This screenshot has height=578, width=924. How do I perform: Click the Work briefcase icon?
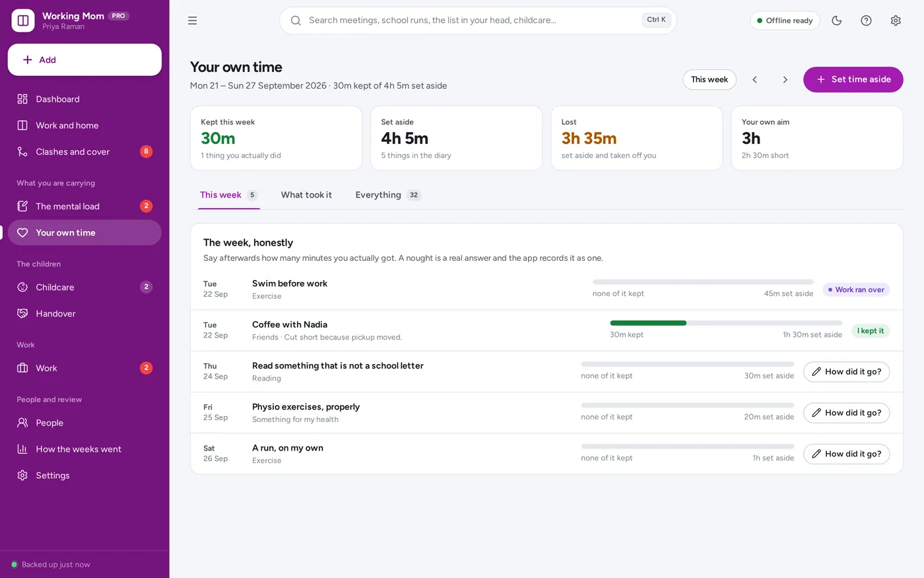click(x=22, y=368)
